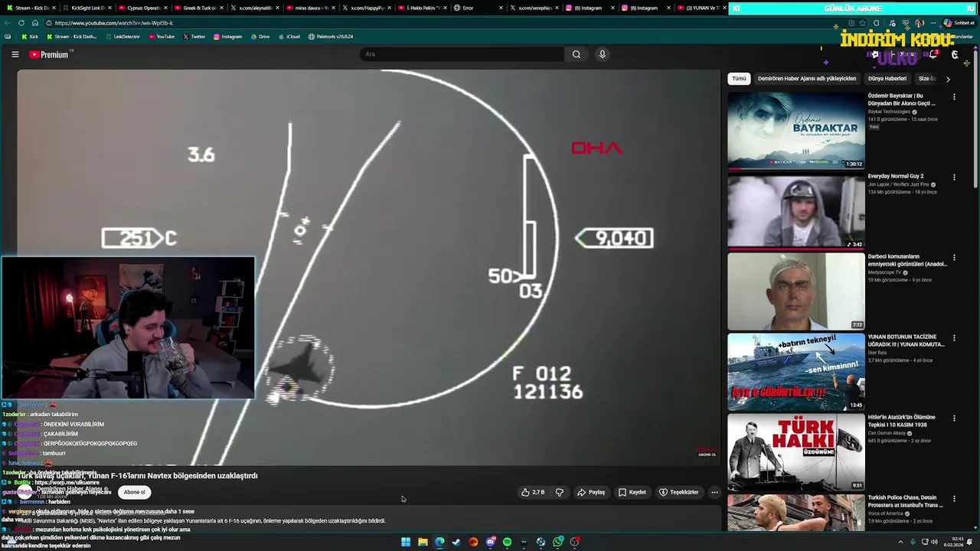The height and width of the screenshot is (551, 980).
Task: Open Hitler'in Atatürk'ün Ölümüne video thumbnail
Action: (796, 452)
